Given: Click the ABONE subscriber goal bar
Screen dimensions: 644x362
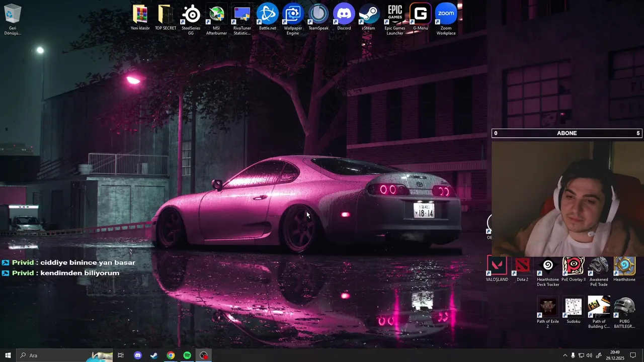Looking at the screenshot, I should (x=567, y=133).
